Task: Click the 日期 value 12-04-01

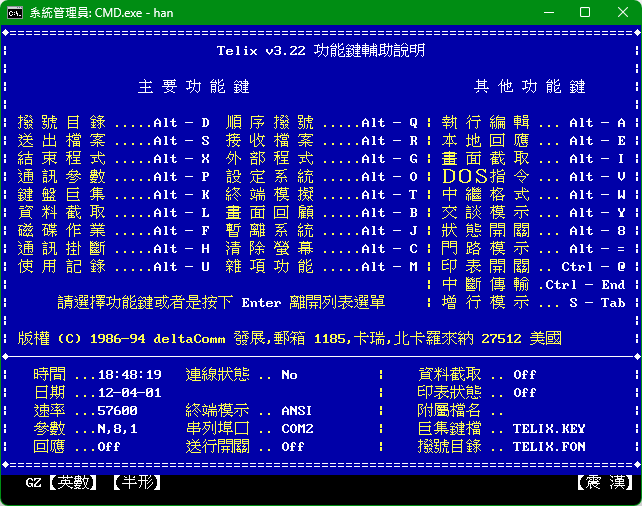Action: (130, 393)
